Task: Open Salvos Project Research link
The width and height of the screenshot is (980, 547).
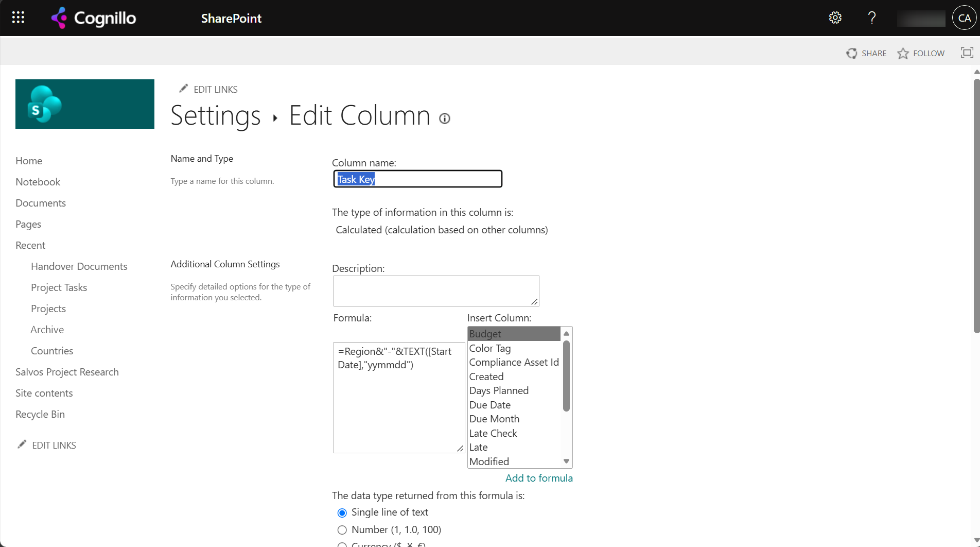Action: (x=67, y=372)
